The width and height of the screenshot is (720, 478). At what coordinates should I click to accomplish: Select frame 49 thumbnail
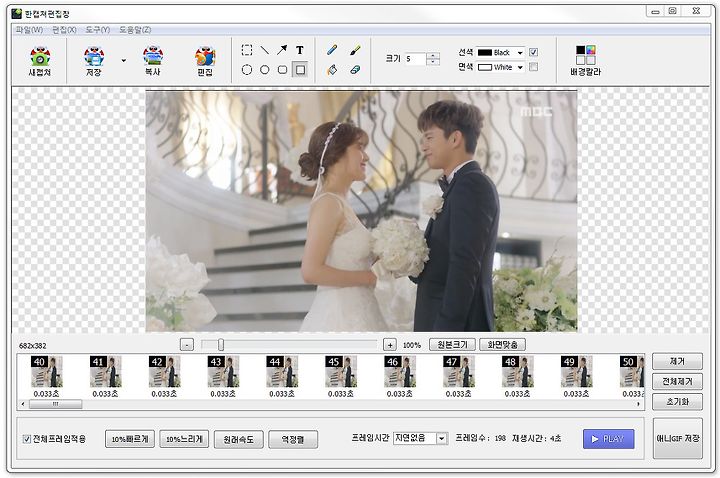[x=576, y=372]
